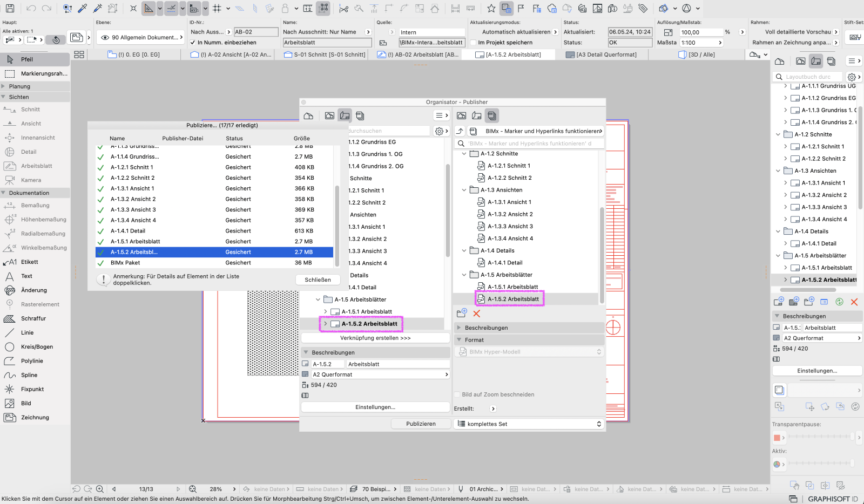Open Einstellungen in Organisator
Viewport: 864px width, 504px height.
pos(375,407)
